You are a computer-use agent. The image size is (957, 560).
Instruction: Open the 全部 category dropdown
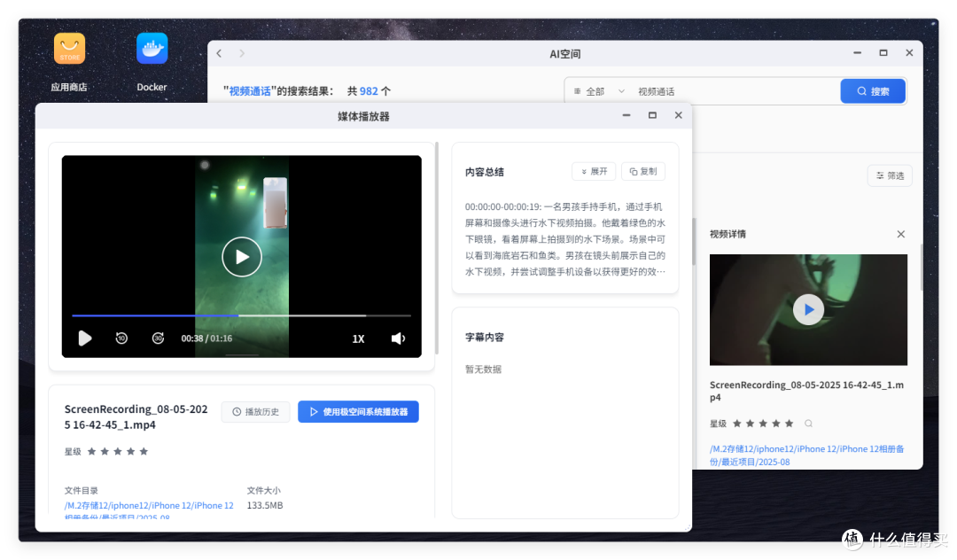pyautogui.click(x=599, y=91)
